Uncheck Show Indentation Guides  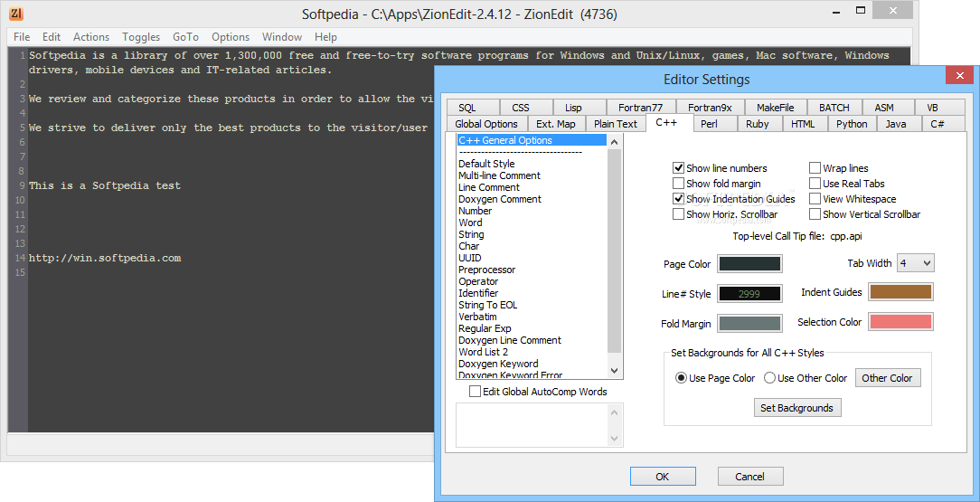(x=678, y=199)
